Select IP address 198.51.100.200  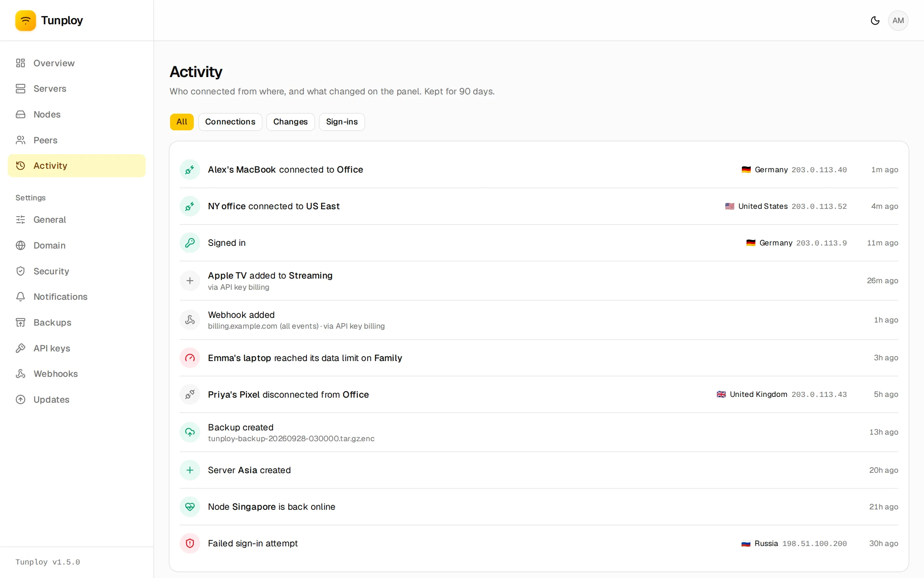click(814, 544)
